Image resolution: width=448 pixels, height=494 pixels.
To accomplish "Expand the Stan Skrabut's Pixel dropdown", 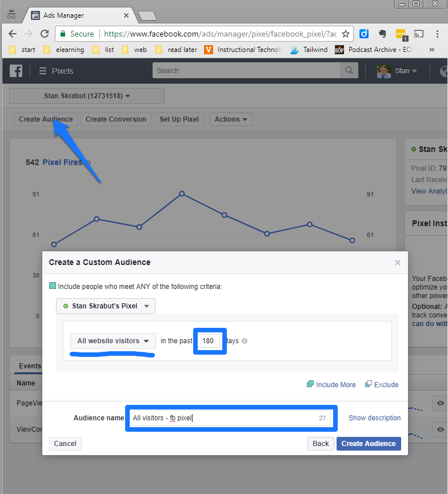I will click(x=106, y=306).
